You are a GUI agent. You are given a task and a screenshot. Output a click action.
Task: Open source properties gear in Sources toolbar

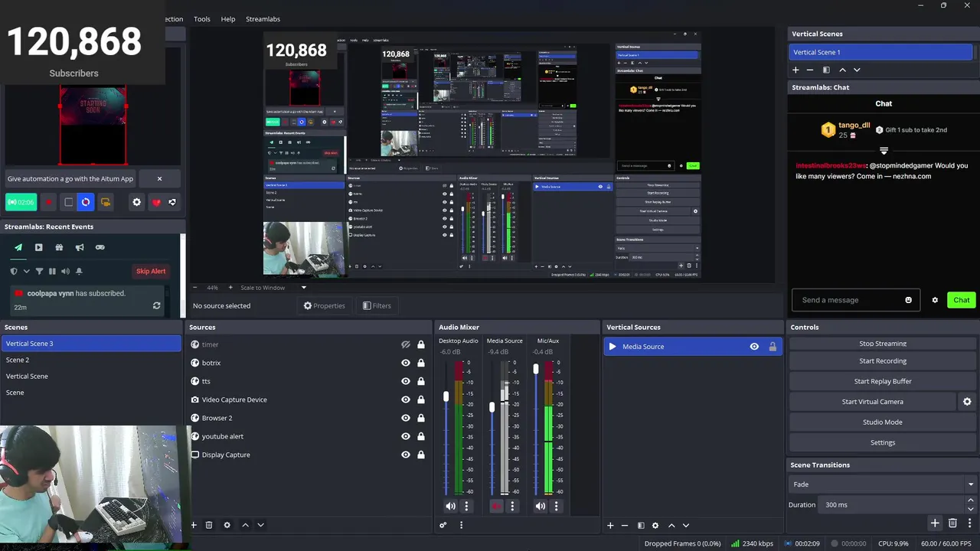click(227, 525)
